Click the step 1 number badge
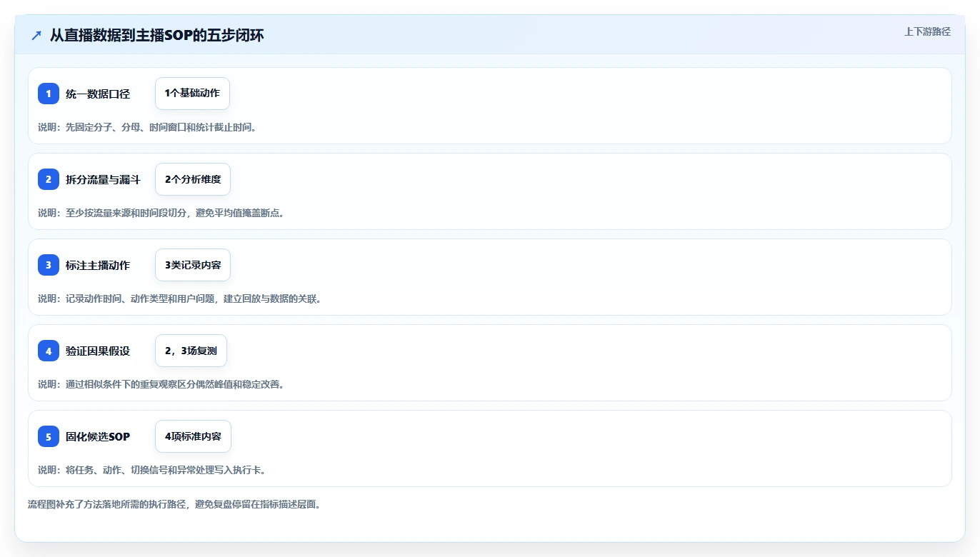Screen dimensions: 980x557 49,94
